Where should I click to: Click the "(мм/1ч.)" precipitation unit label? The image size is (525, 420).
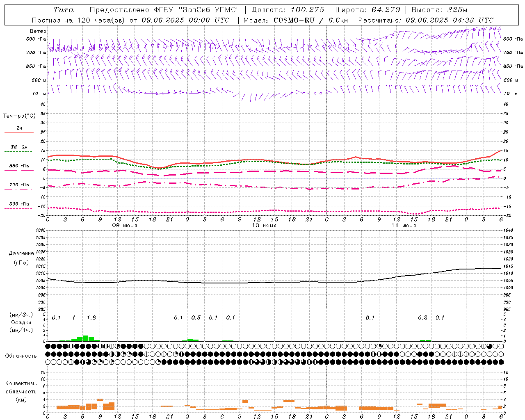21,330
